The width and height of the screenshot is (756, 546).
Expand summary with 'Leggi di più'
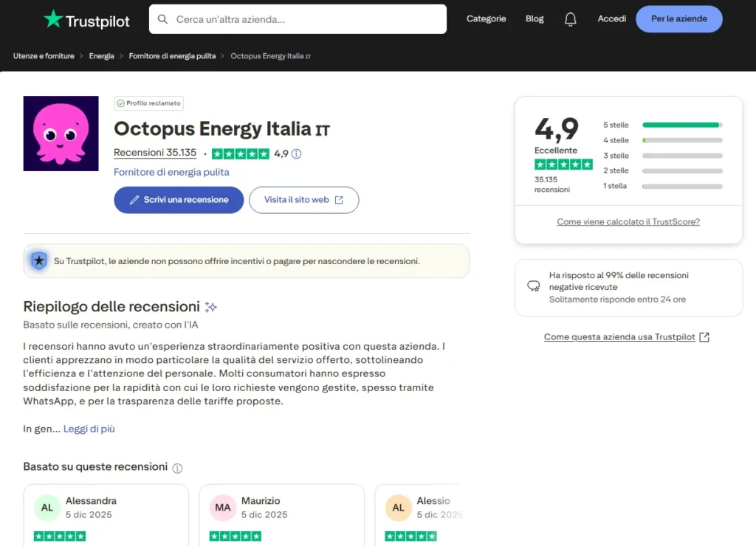[89, 429]
